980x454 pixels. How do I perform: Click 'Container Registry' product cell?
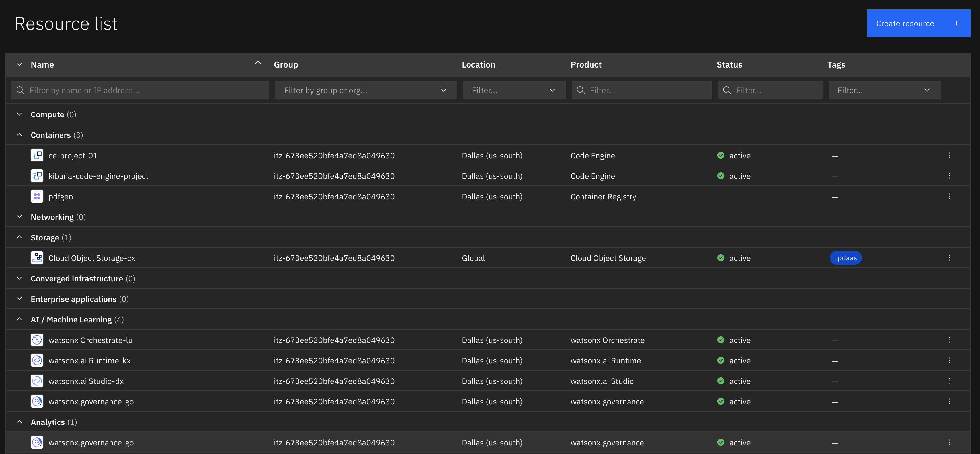603,197
